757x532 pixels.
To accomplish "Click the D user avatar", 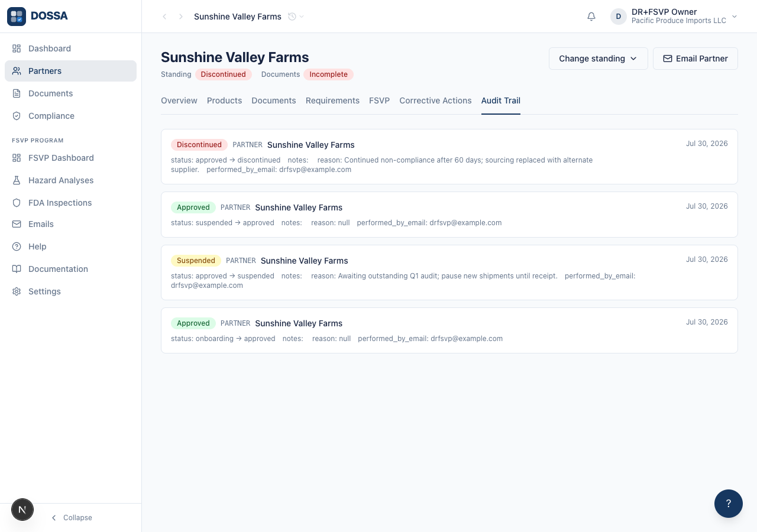I will point(619,17).
